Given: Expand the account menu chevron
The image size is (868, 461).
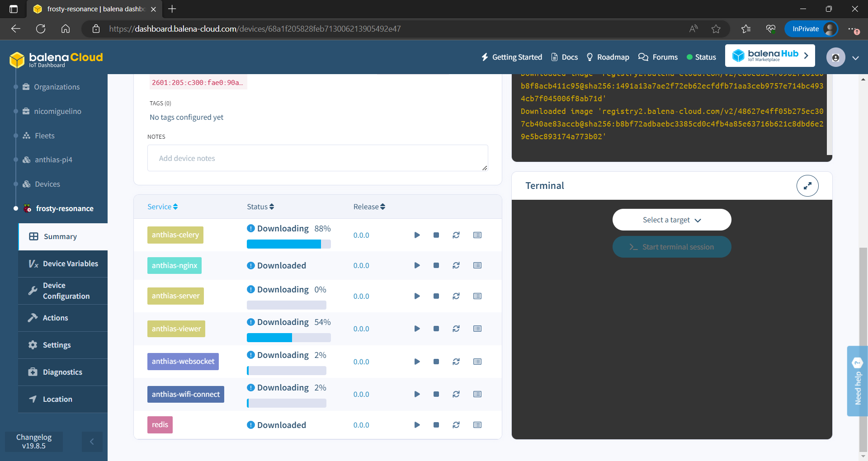Looking at the screenshot, I should pos(855,58).
